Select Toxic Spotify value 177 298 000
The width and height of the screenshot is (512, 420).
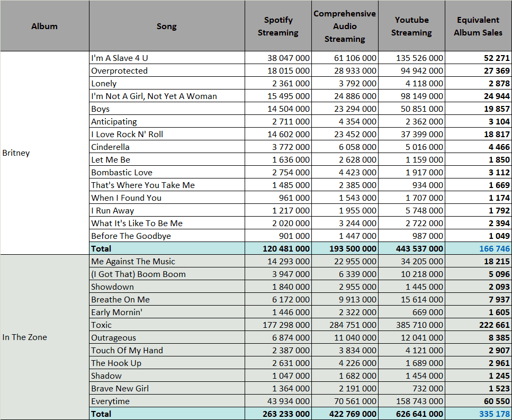(278, 325)
